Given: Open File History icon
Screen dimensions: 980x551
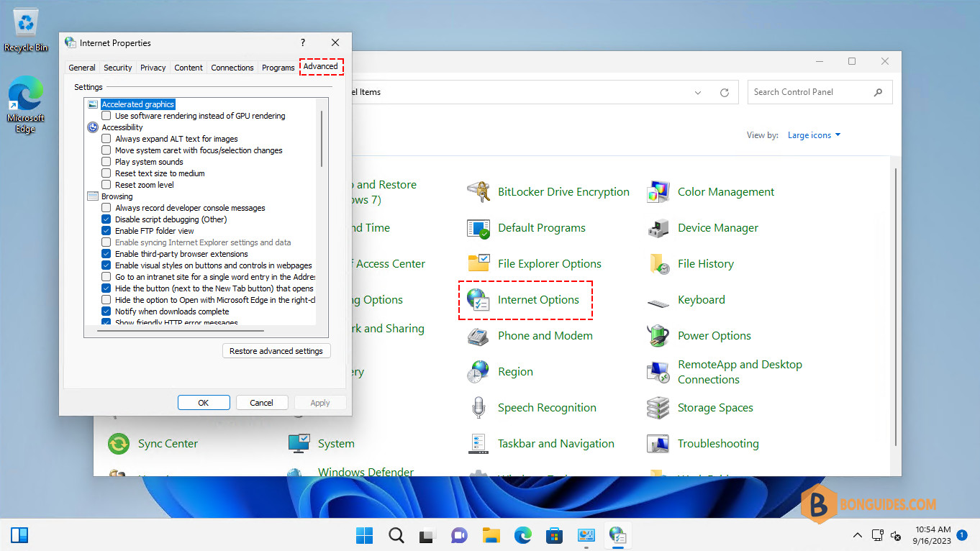Looking at the screenshot, I should [658, 264].
